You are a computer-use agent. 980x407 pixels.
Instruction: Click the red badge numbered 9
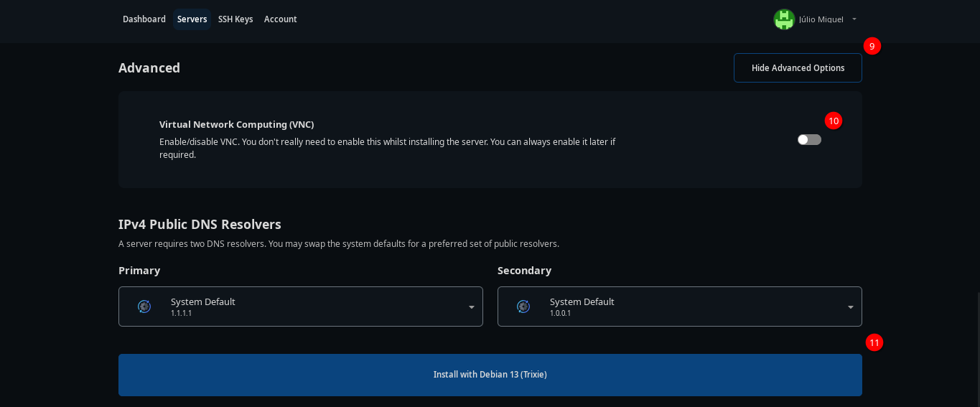(x=872, y=46)
